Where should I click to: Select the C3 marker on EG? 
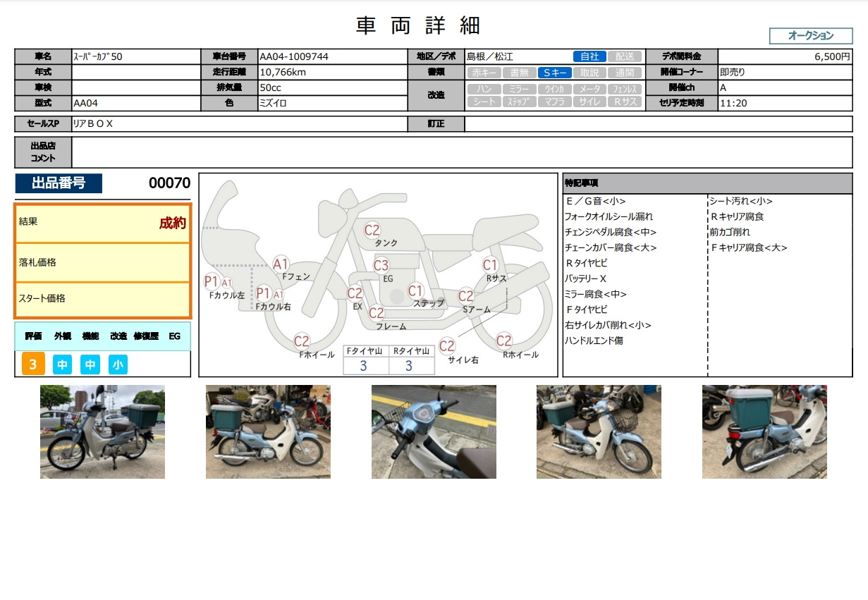[x=381, y=266]
